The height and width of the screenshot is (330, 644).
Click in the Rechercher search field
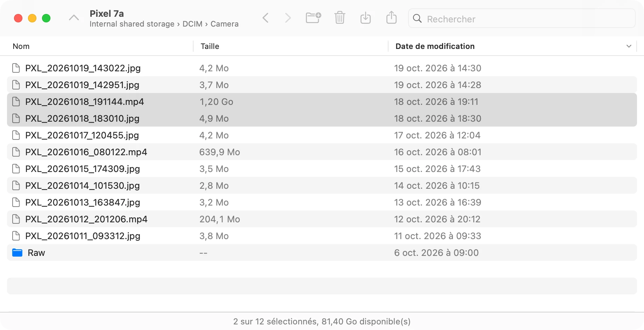[x=521, y=19]
